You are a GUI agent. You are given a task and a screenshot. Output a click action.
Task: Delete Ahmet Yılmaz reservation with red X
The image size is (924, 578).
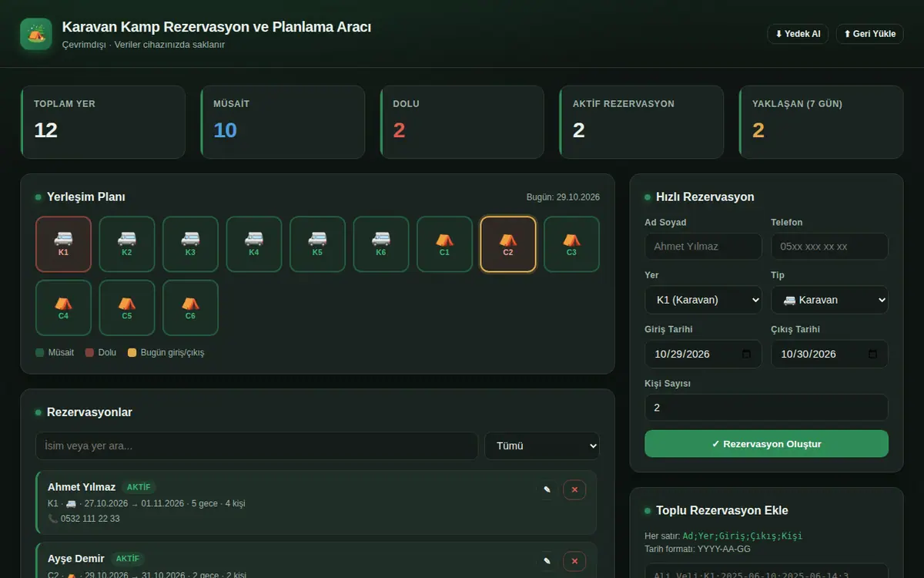click(x=574, y=489)
